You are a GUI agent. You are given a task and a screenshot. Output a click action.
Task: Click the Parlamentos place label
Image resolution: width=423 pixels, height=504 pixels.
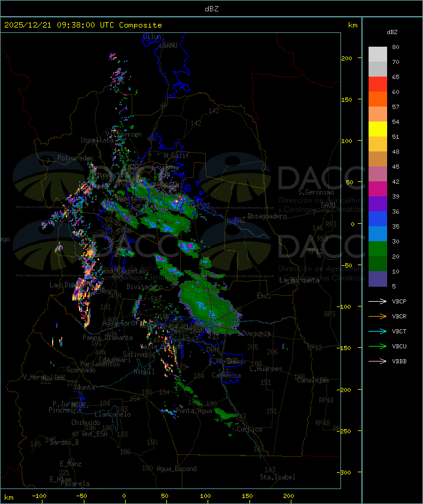tap(100, 364)
